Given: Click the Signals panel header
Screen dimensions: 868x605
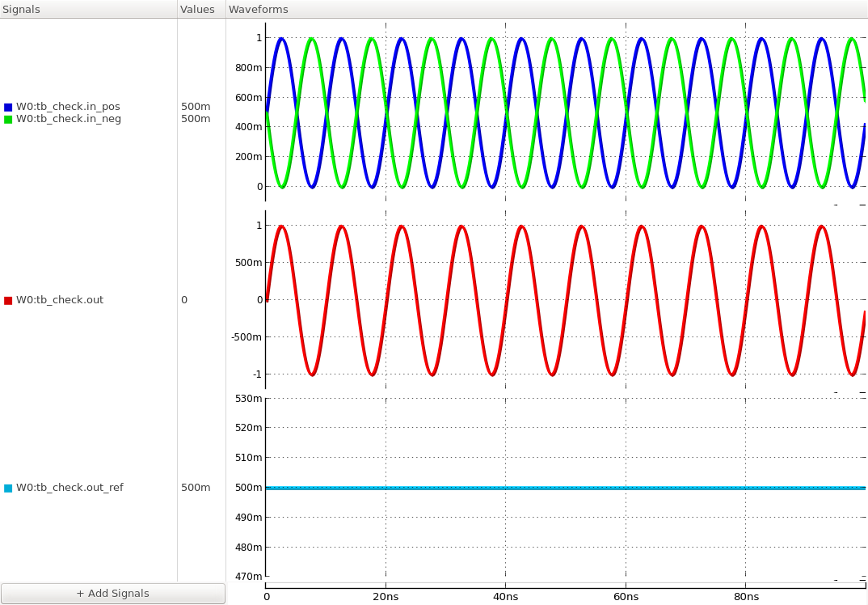Looking at the screenshot, I should click(20, 9).
